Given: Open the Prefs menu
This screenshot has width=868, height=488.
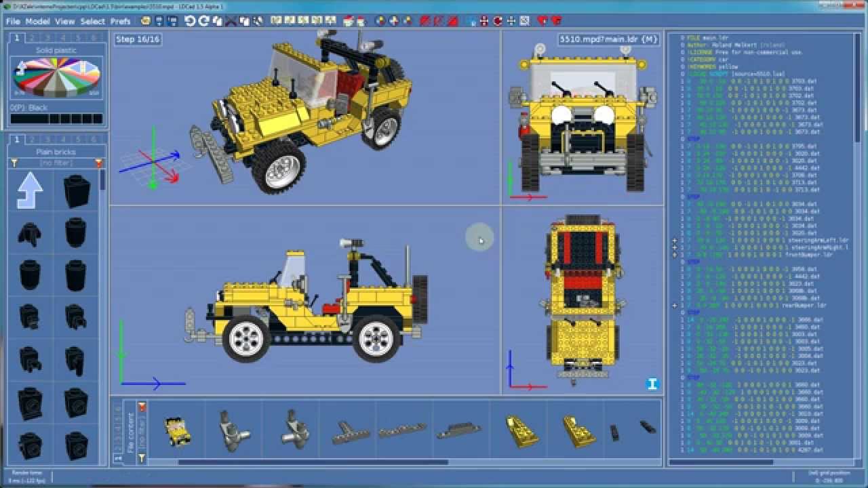Looking at the screenshot, I should [120, 21].
